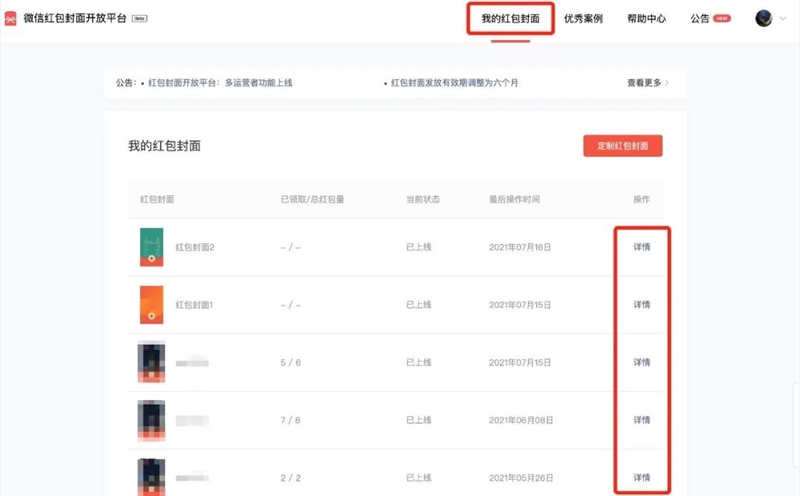Viewport: 800px width, 496px height.
Task: Click the date 2021年07月16日
Action: tap(520, 247)
